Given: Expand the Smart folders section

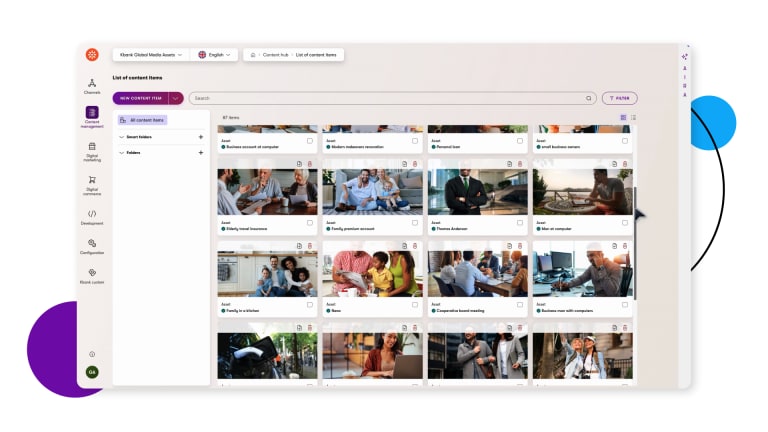Looking at the screenshot, I should [x=122, y=136].
